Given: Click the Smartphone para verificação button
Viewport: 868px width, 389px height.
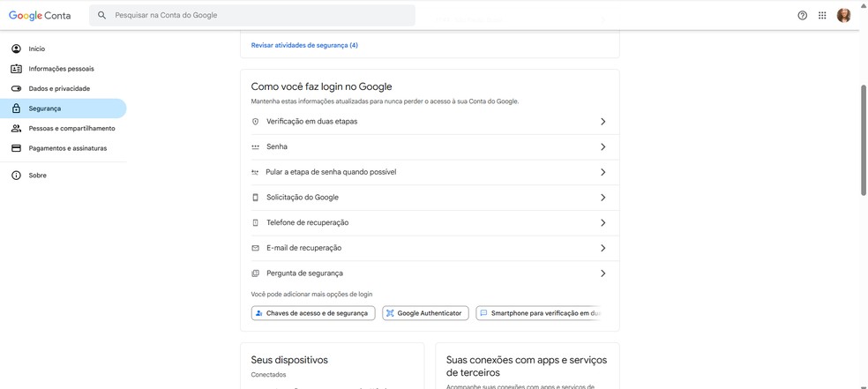Looking at the screenshot, I should pos(538,313).
